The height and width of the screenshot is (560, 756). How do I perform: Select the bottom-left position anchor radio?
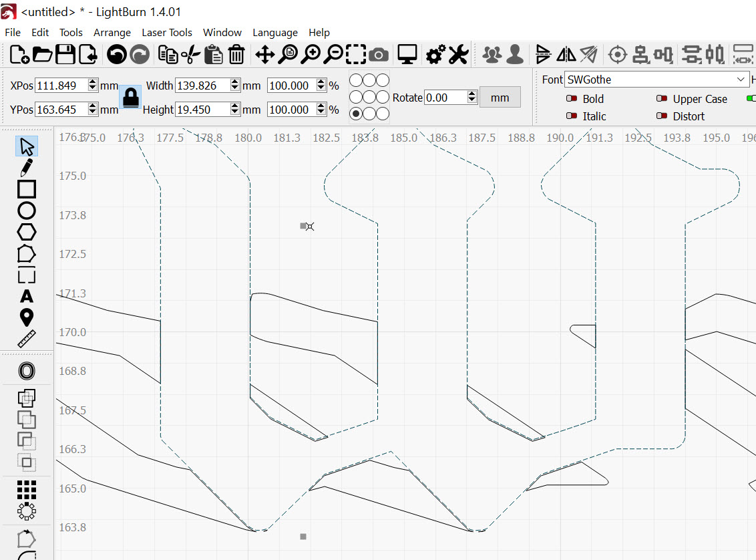click(x=355, y=113)
